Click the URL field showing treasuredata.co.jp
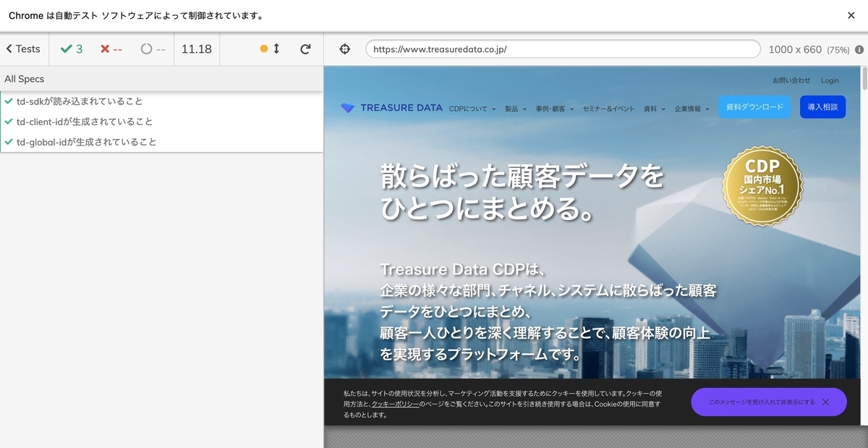This screenshot has width=868, height=448. (563, 49)
